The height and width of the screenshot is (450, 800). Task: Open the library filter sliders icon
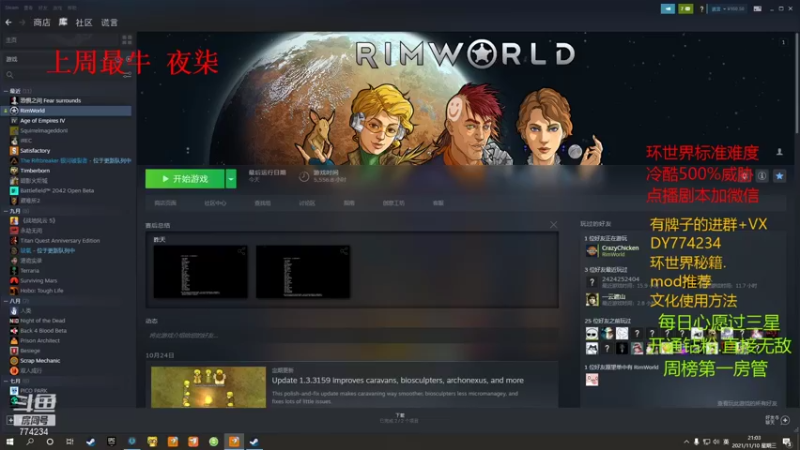click(127, 75)
